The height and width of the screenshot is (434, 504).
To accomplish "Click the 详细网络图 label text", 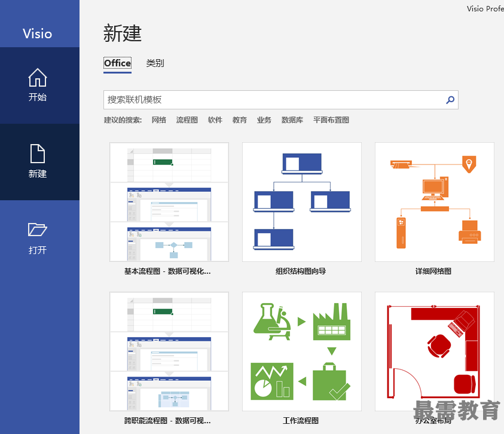I will 433,271.
